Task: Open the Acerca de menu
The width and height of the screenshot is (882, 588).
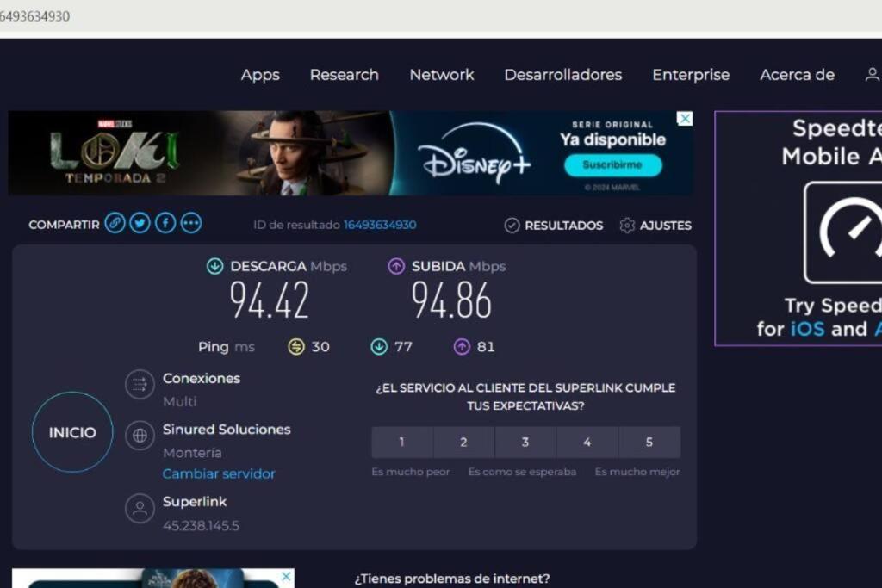Action: click(x=797, y=75)
